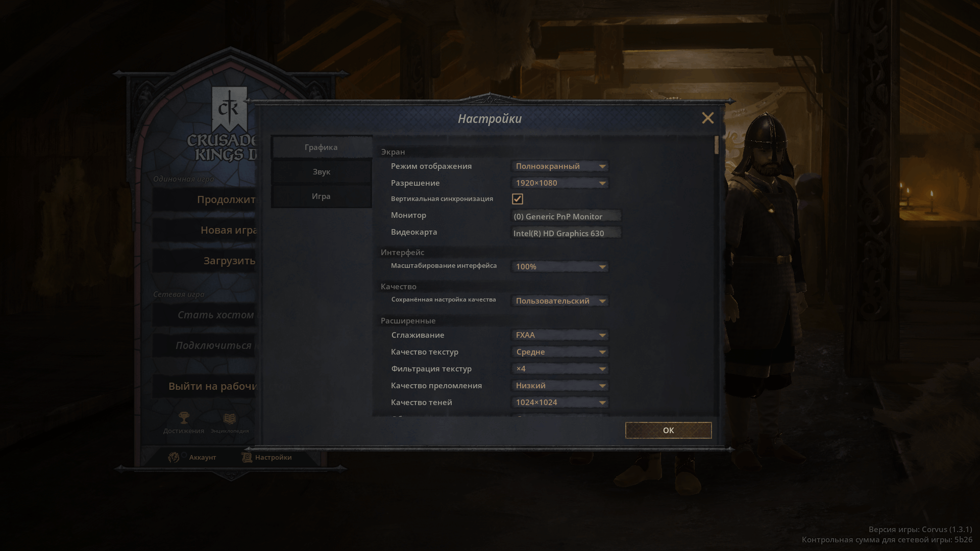Expand the Режим отображения fullscreen dropdown
980x551 pixels.
(x=601, y=166)
